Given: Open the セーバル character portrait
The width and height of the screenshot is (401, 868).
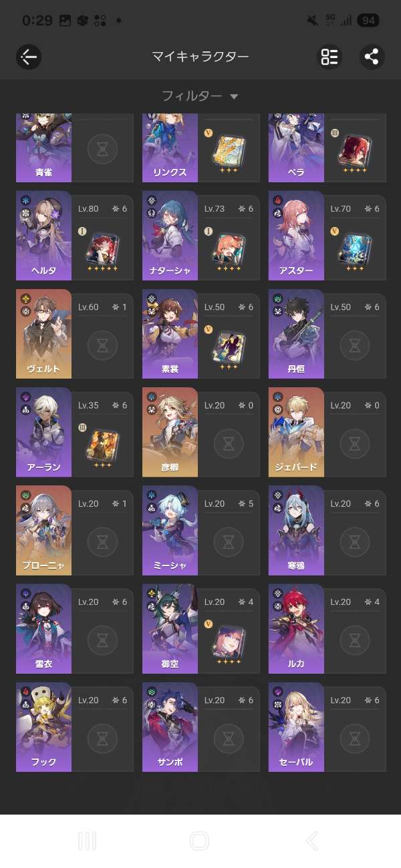Looking at the screenshot, I should [296, 725].
